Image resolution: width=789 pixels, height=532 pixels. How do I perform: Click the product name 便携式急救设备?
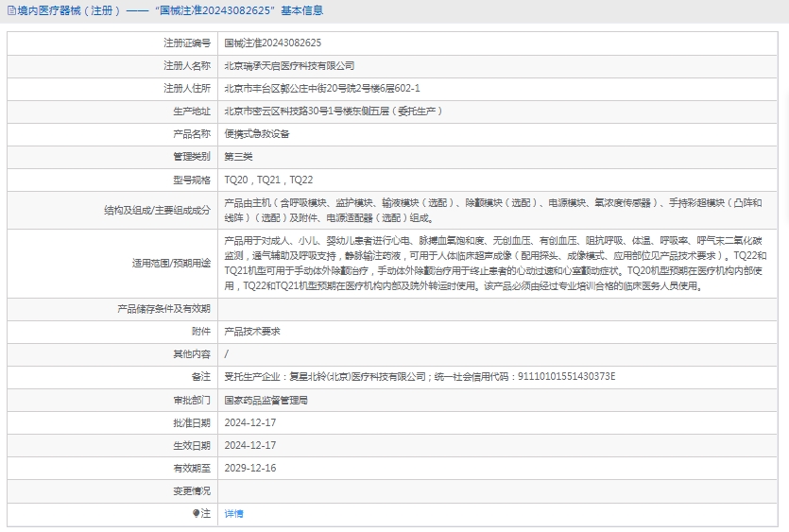point(256,134)
